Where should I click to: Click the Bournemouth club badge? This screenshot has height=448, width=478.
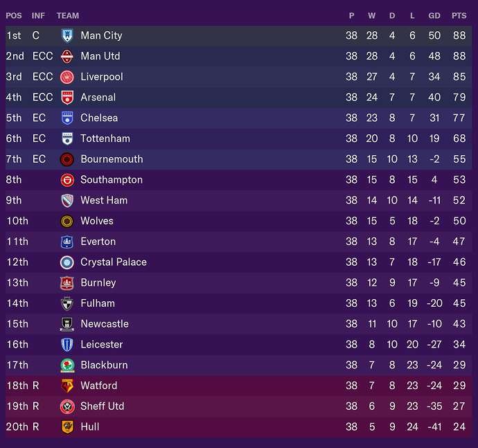(x=67, y=159)
